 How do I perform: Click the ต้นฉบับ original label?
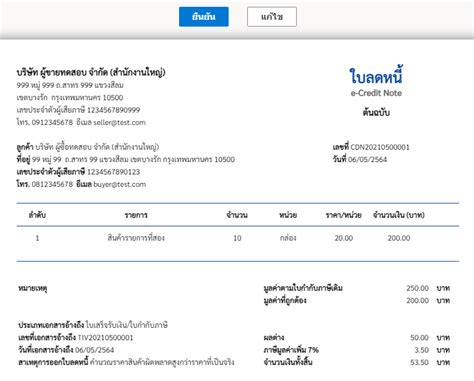(376, 112)
